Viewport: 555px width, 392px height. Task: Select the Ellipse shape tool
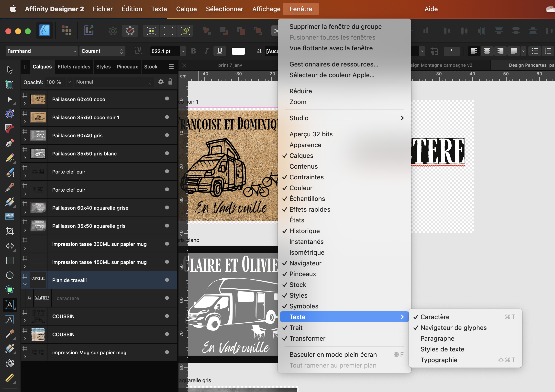click(x=10, y=275)
